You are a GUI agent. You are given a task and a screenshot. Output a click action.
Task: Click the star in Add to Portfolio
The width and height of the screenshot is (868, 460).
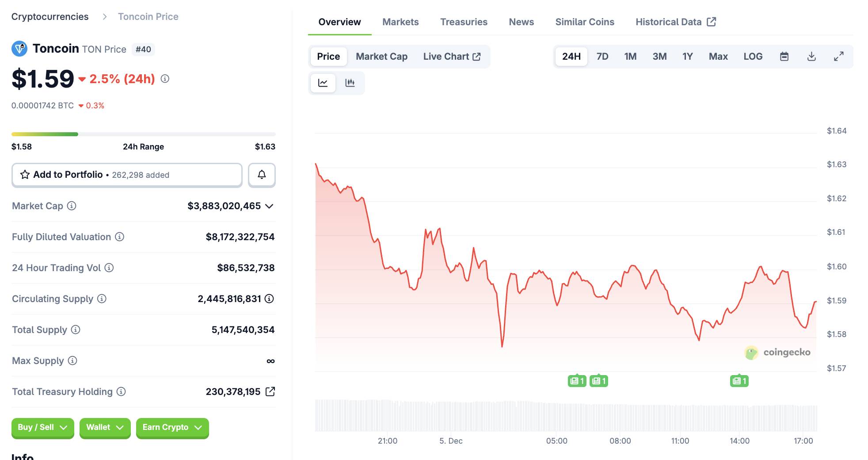tap(25, 175)
